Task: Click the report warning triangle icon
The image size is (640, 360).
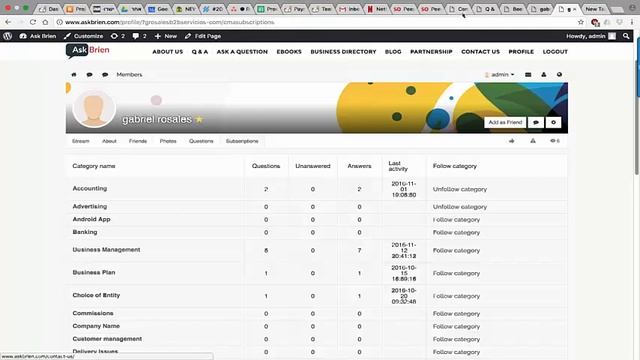Action: (533, 141)
